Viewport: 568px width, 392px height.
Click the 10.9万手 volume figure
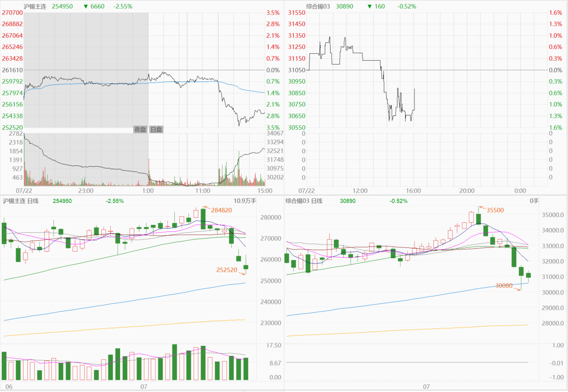[x=245, y=201]
